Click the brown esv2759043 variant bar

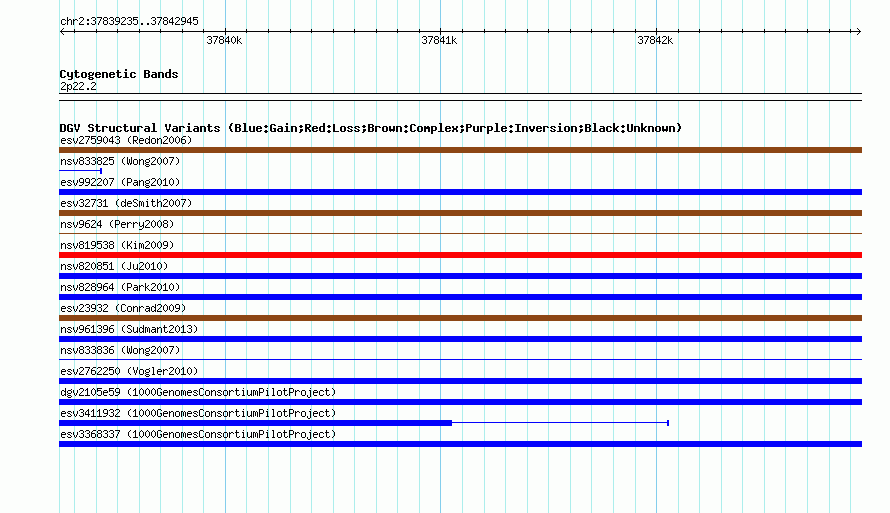pos(460,150)
